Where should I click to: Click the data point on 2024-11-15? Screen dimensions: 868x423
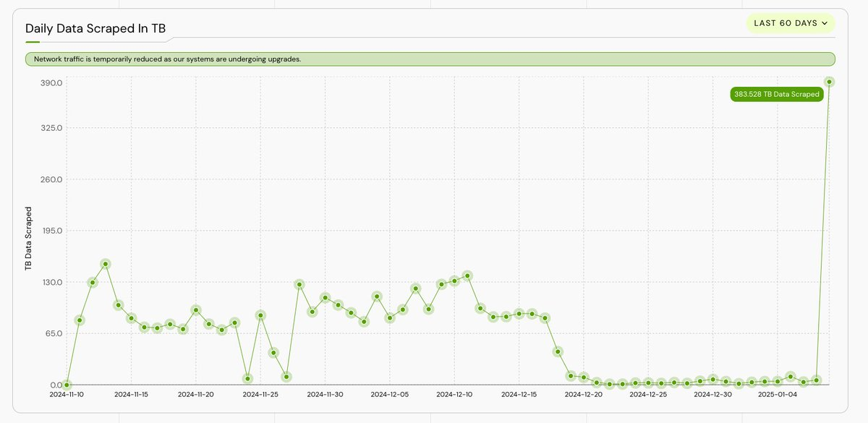point(132,318)
